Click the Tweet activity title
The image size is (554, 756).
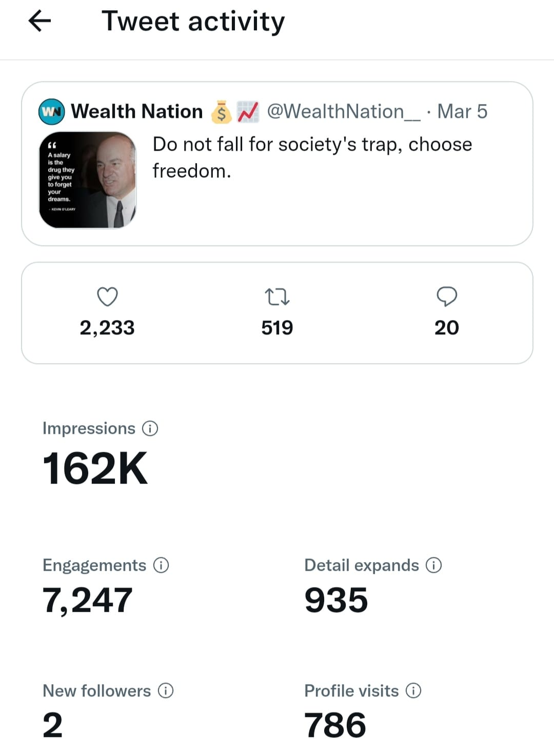pyautogui.click(x=193, y=22)
